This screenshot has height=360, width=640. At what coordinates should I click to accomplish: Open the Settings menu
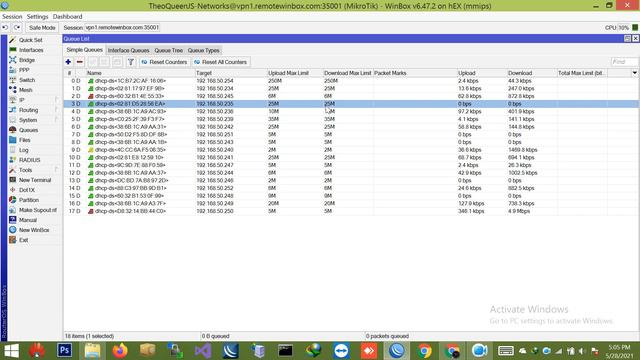38,16
